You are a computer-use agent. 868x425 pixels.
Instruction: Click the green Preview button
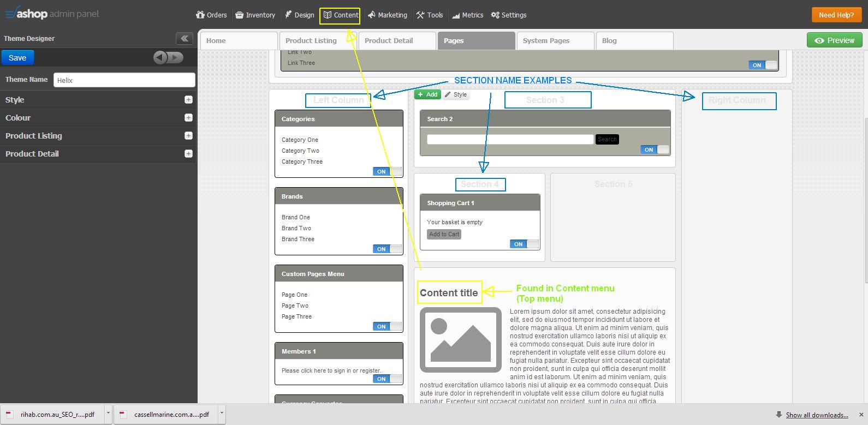834,40
